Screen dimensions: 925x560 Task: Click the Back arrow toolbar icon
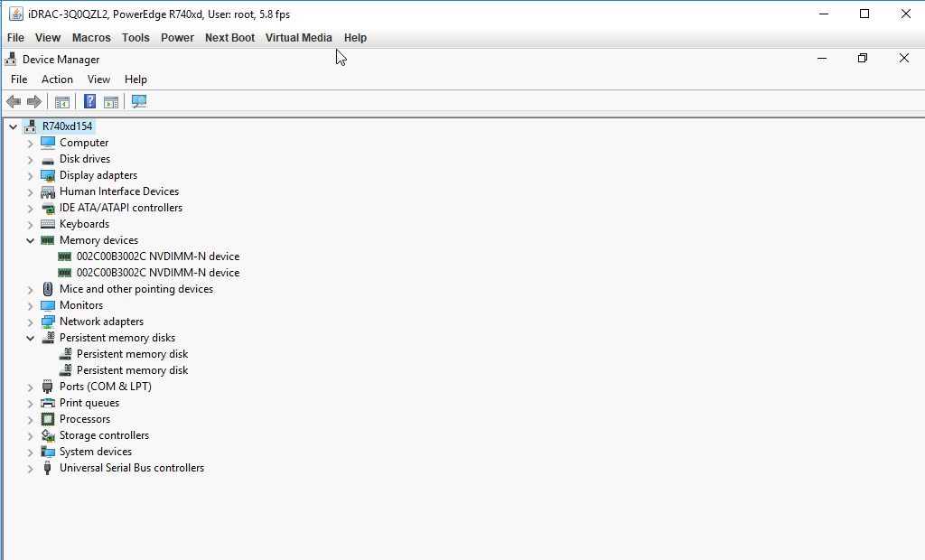coord(14,101)
